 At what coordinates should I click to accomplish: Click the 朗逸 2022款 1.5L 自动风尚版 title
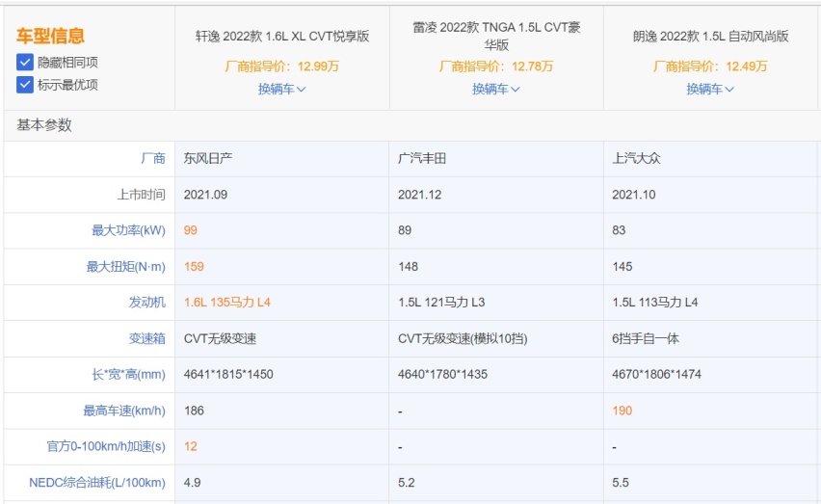point(710,36)
